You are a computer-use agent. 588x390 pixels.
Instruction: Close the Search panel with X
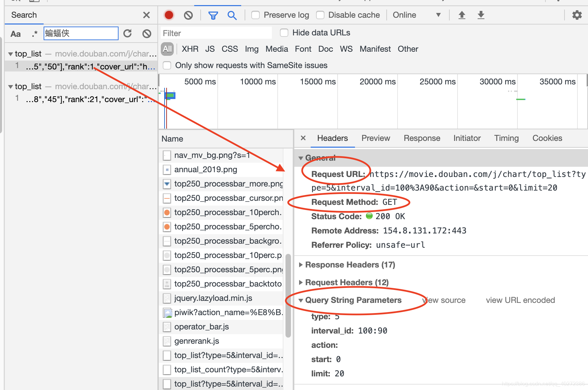146,15
